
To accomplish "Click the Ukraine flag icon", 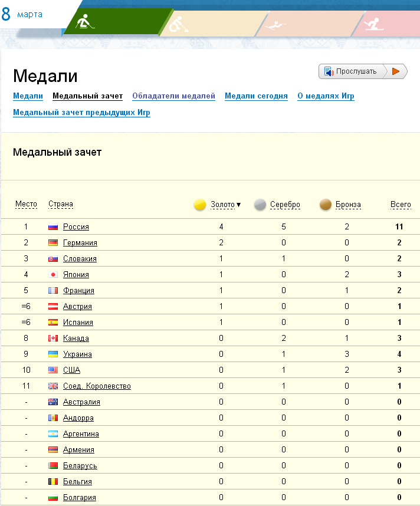I will pos(53,354).
